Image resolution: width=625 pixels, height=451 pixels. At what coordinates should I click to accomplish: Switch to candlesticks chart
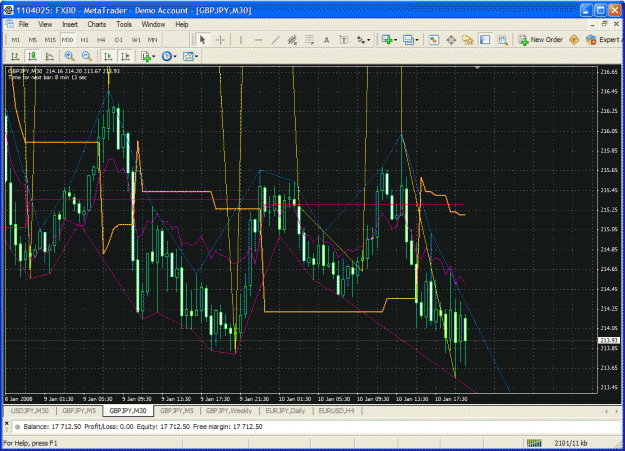pyautogui.click(x=32, y=56)
